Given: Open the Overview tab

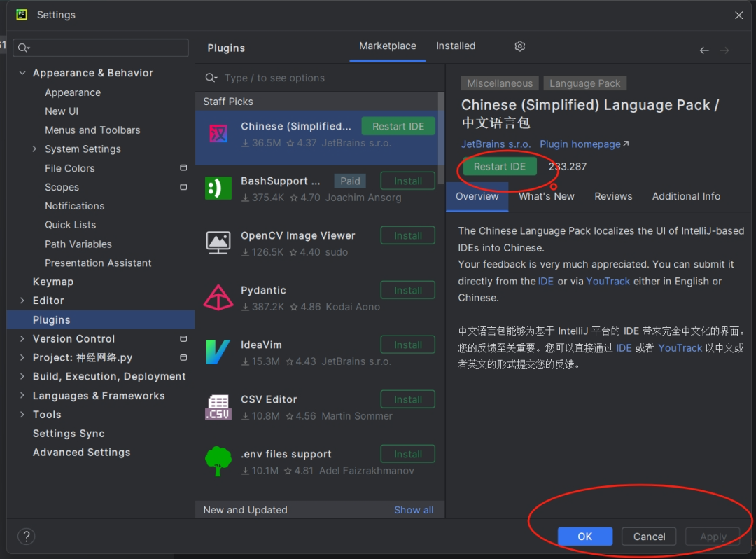Looking at the screenshot, I should [477, 196].
